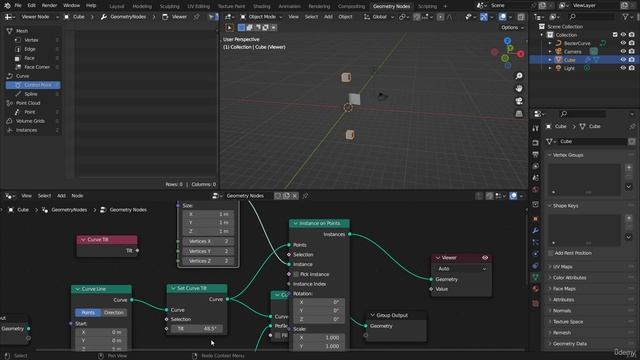
Task: Click the X axis red gizmo dot
Action: coord(521,54)
